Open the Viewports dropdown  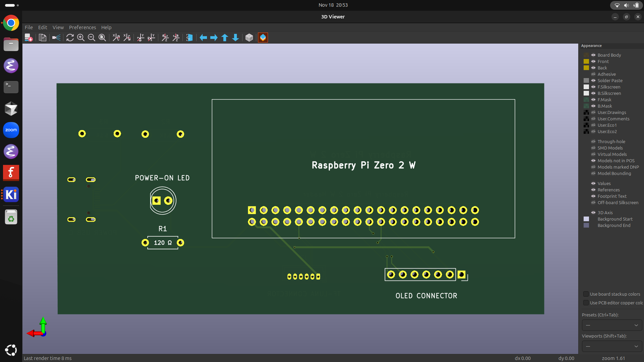(x=612, y=346)
